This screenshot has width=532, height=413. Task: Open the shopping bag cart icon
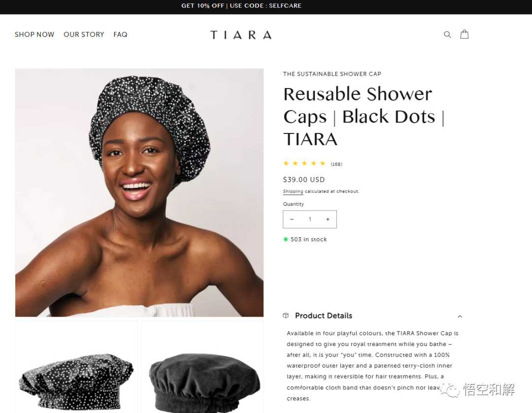pyautogui.click(x=465, y=34)
